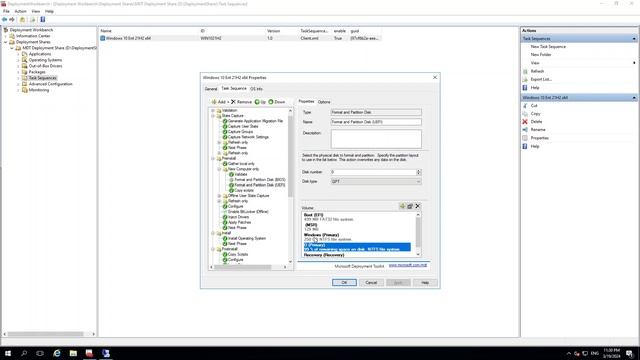This screenshot has width=640, height=360.
Task: Open the www.microsoft.com/mdt link
Action: [407, 265]
